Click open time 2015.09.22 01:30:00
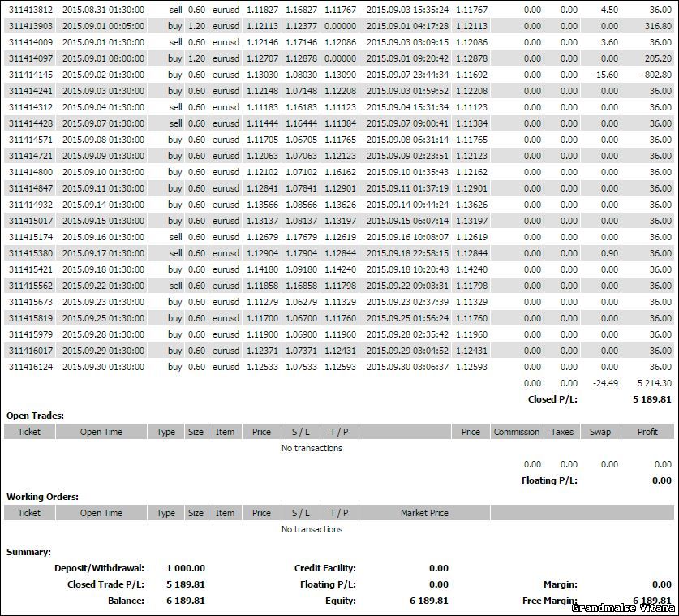The height and width of the screenshot is (616, 679). tap(104, 286)
